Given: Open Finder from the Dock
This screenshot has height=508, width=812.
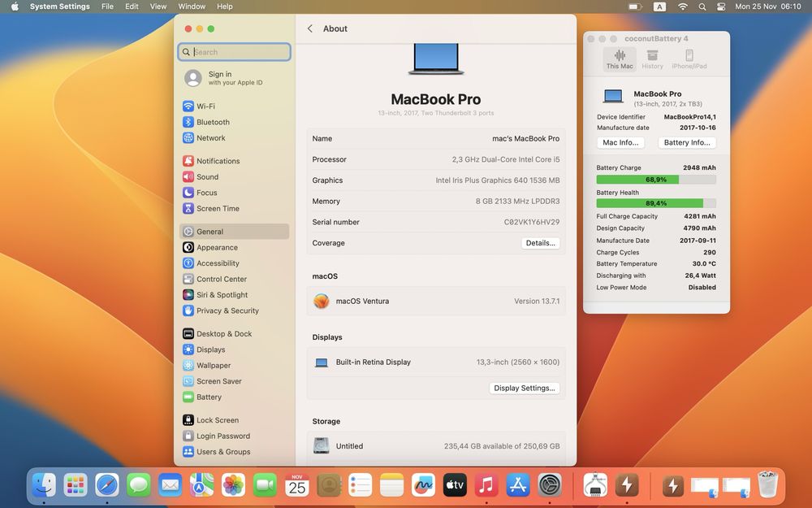Looking at the screenshot, I should pos(44,486).
